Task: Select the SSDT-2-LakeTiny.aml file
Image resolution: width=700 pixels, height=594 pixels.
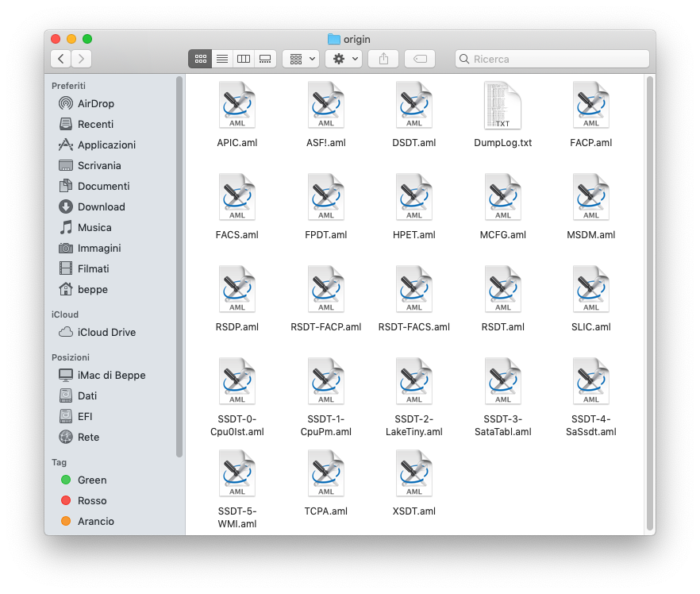Action: coord(413,396)
